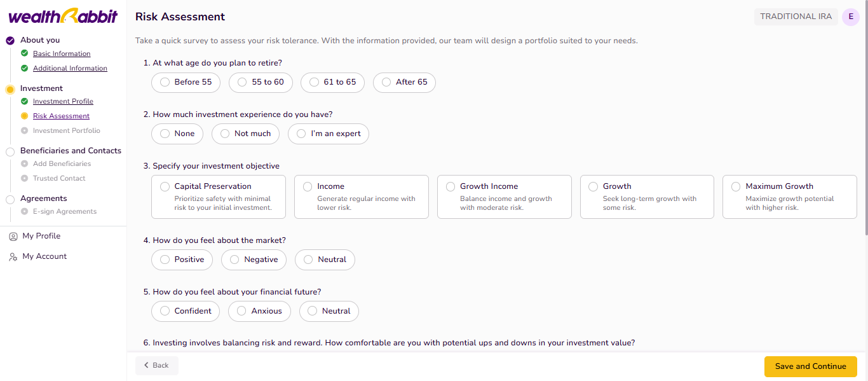Click the Save and Continue button
The height and width of the screenshot is (381, 868).
tap(810, 366)
